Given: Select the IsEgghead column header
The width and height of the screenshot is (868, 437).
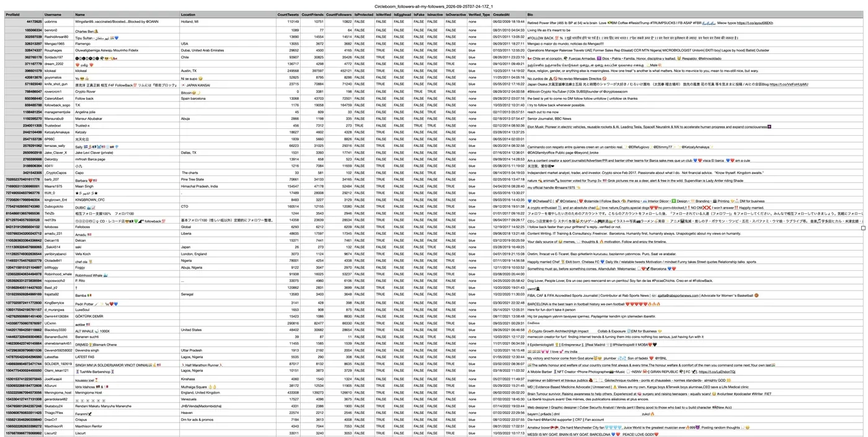Looking at the screenshot, I should click(x=403, y=14).
